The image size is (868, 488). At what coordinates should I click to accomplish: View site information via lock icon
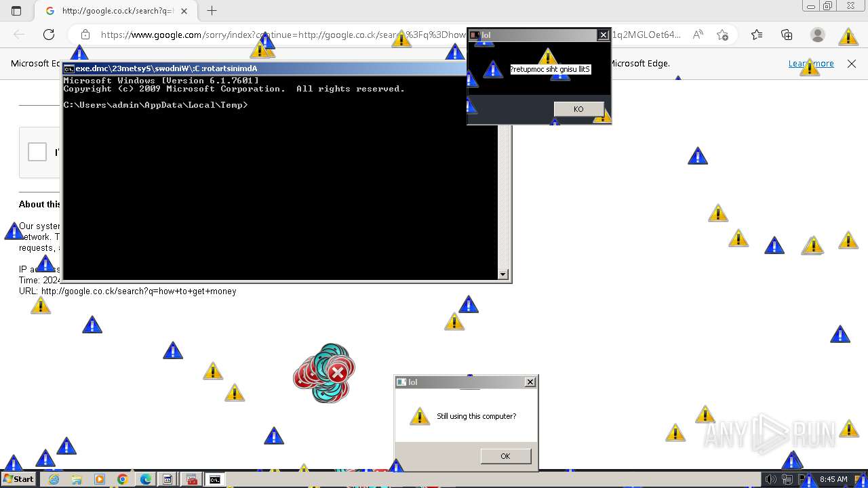85,35
